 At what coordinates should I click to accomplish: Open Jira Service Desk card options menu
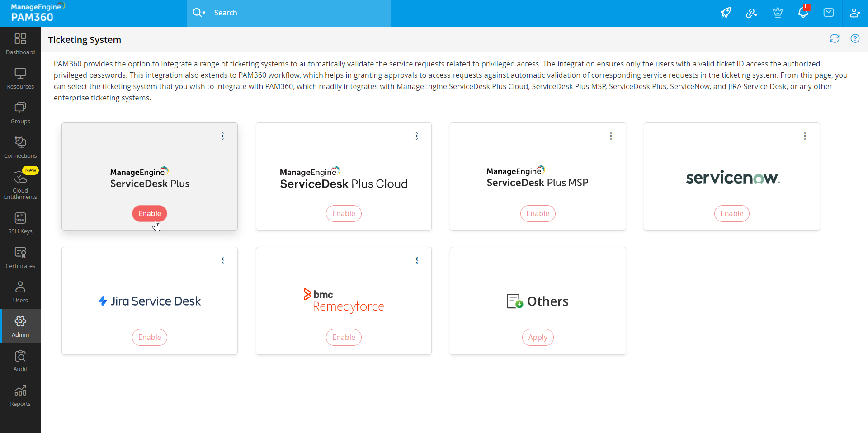point(222,260)
